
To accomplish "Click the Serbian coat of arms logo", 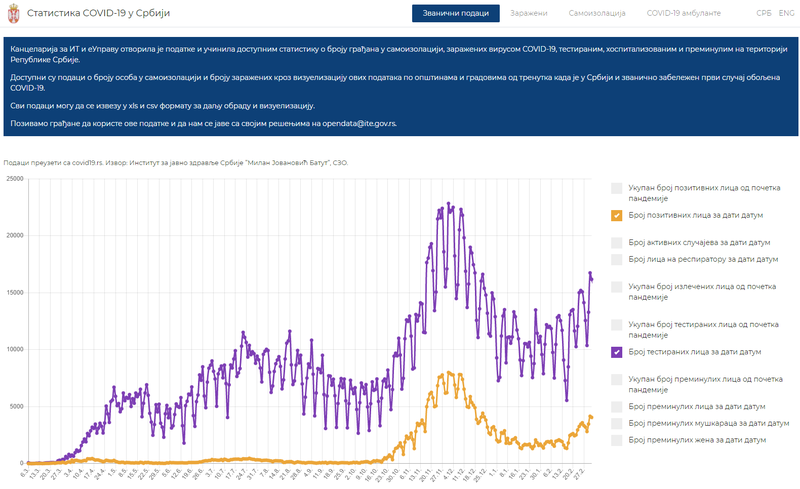I will 13,14.
